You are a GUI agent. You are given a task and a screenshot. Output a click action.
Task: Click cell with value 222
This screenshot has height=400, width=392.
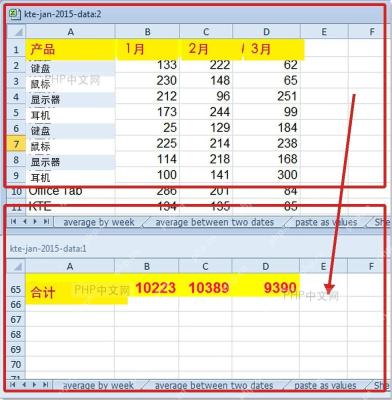tap(206, 65)
